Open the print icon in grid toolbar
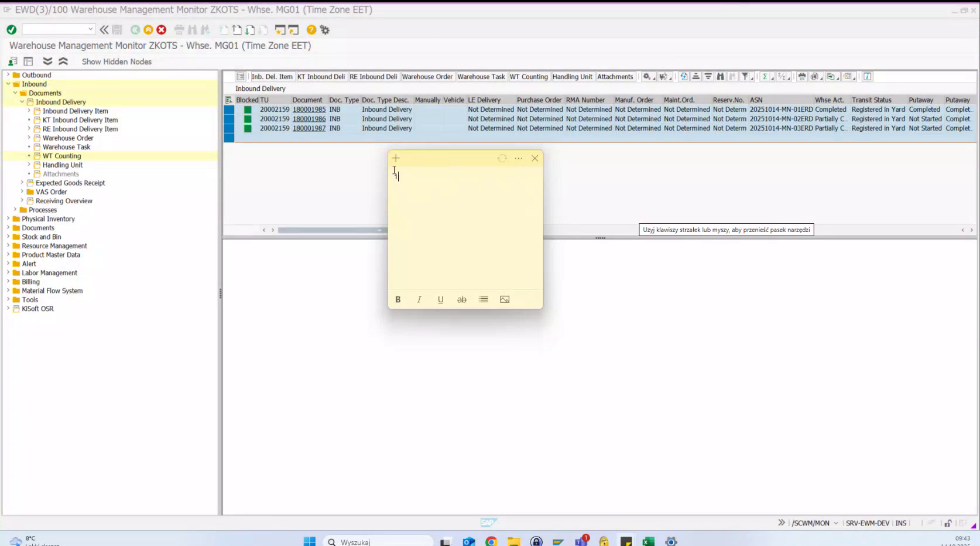Viewport: 980px width, 546px height. [802, 77]
